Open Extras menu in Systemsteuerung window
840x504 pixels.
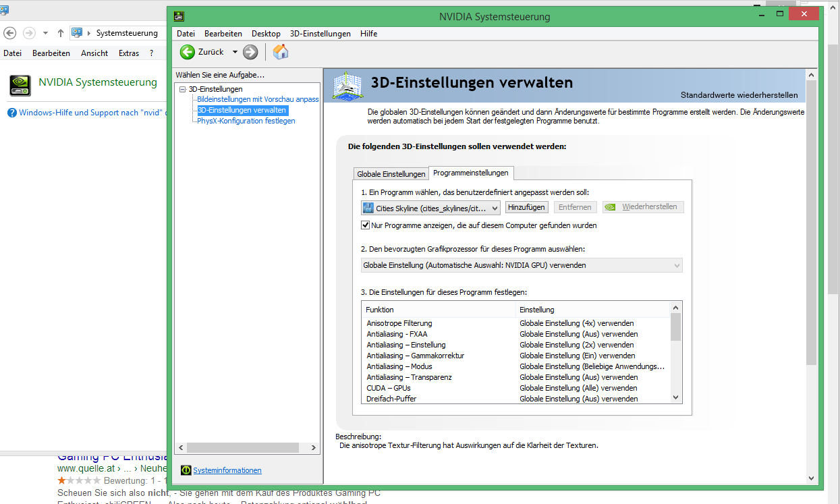(128, 53)
